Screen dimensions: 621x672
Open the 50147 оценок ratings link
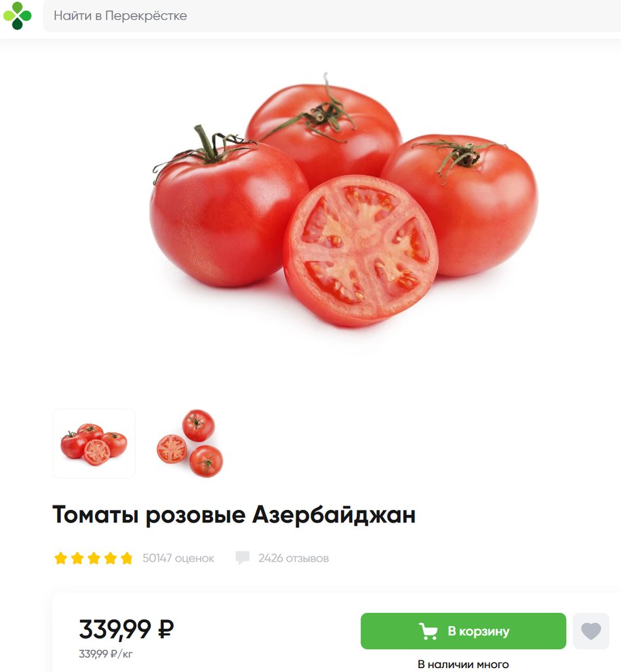[x=178, y=558]
